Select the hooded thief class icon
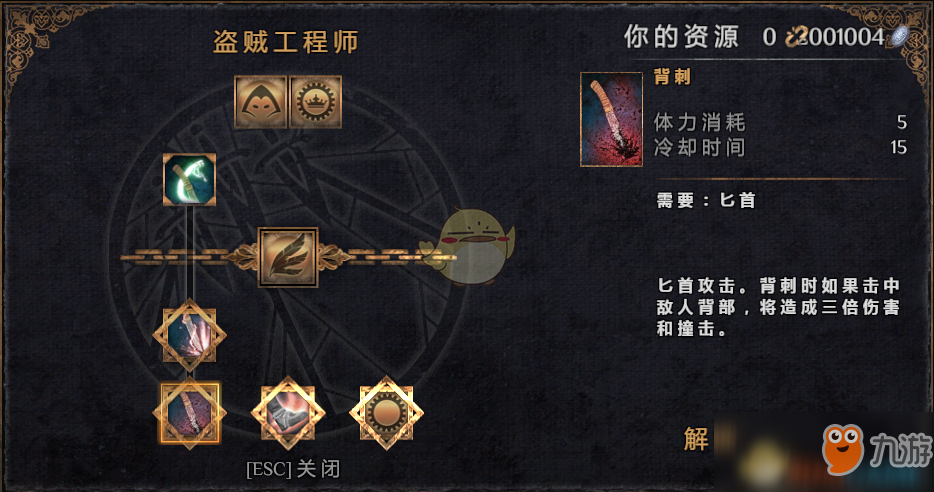The height and width of the screenshot is (492, 934). coord(260,102)
